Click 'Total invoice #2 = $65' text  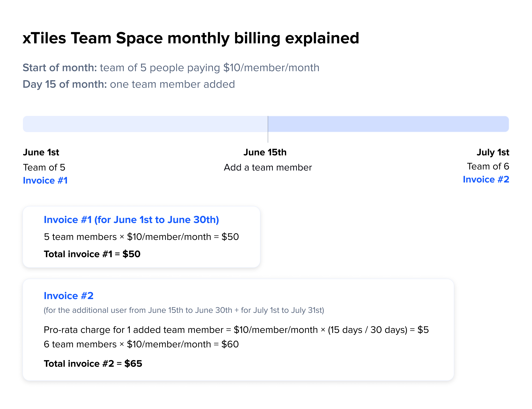[x=93, y=363]
